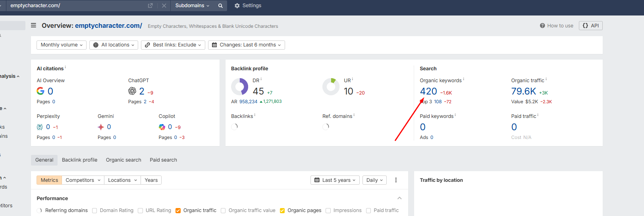Open Changes: Last 6 months dropdown

[247, 45]
